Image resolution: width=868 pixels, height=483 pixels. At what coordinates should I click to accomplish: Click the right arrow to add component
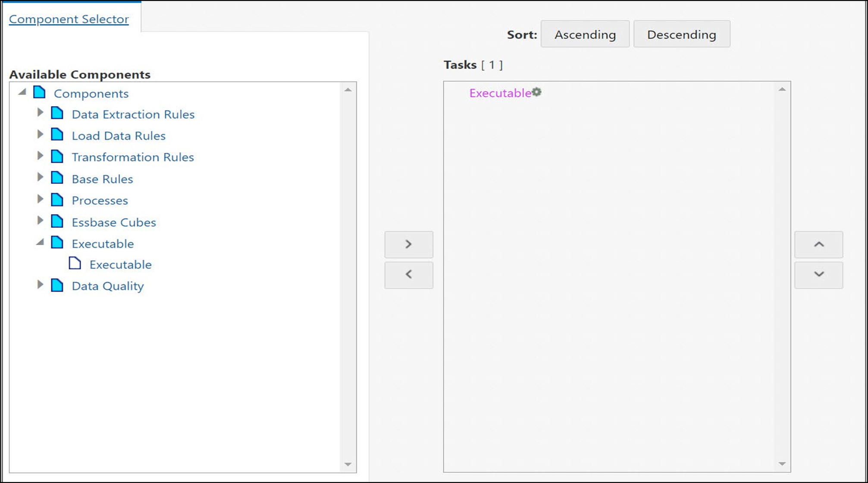(408, 244)
